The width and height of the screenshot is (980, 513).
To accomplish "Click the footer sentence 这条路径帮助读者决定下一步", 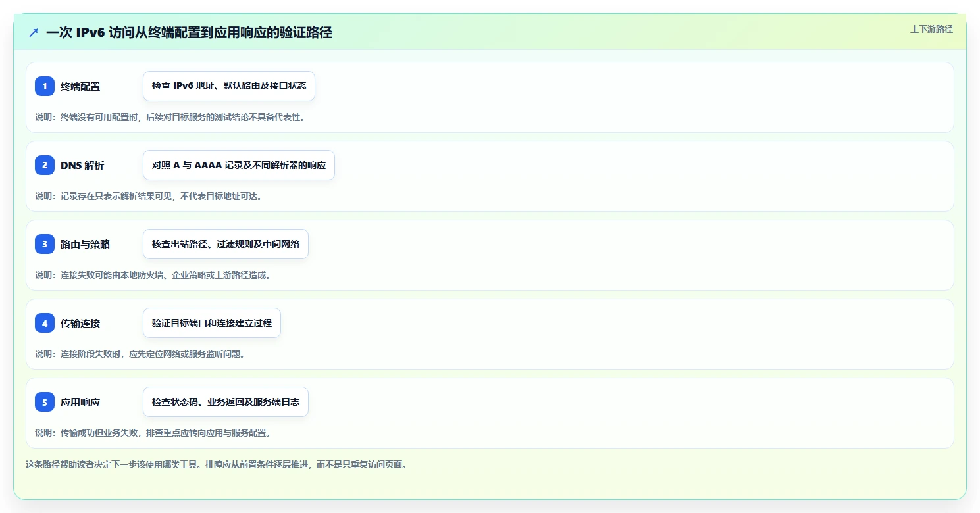I will click(216, 464).
